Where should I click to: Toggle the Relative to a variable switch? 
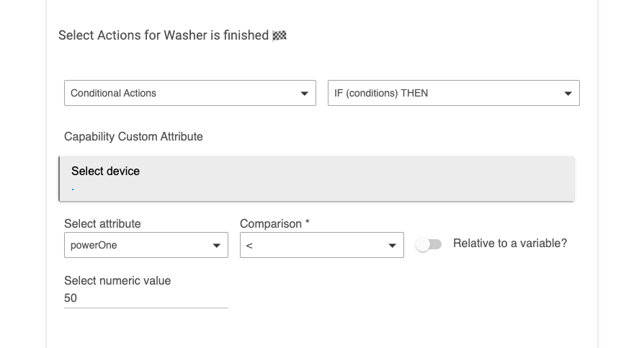(429, 244)
